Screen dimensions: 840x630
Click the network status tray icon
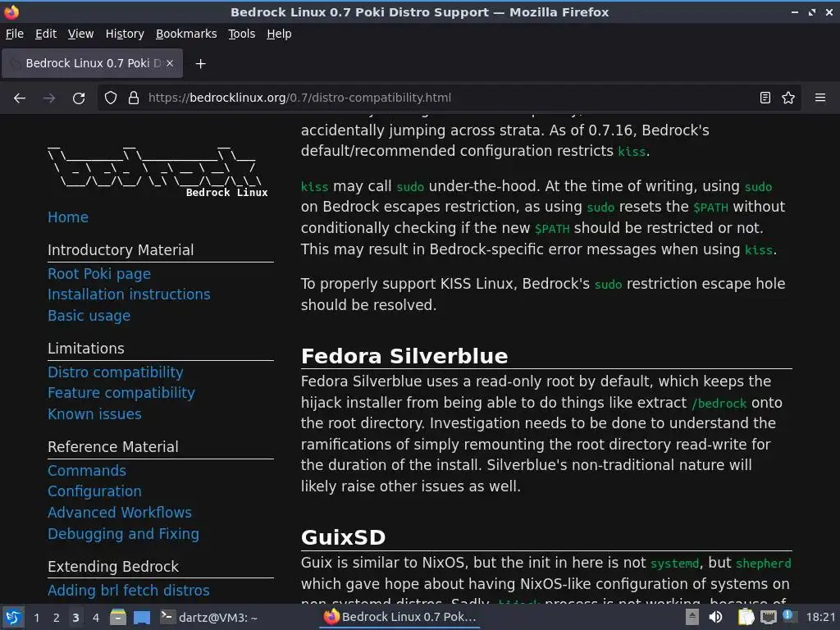768,618
